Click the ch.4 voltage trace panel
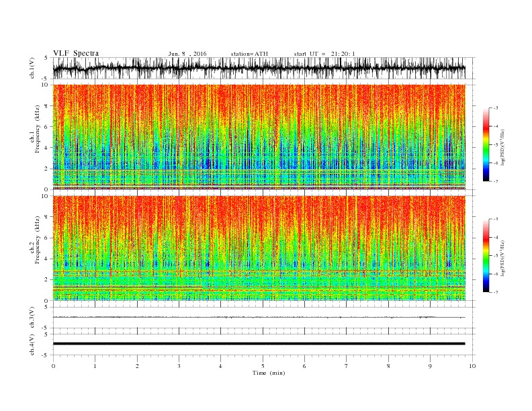 tap(264, 345)
